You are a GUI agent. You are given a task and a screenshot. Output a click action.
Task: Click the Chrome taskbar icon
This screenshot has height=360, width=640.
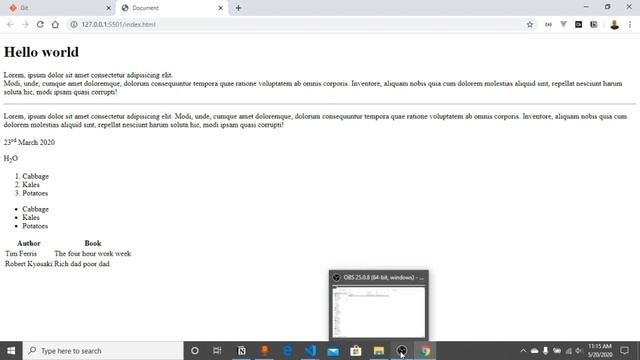(x=425, y=351)
